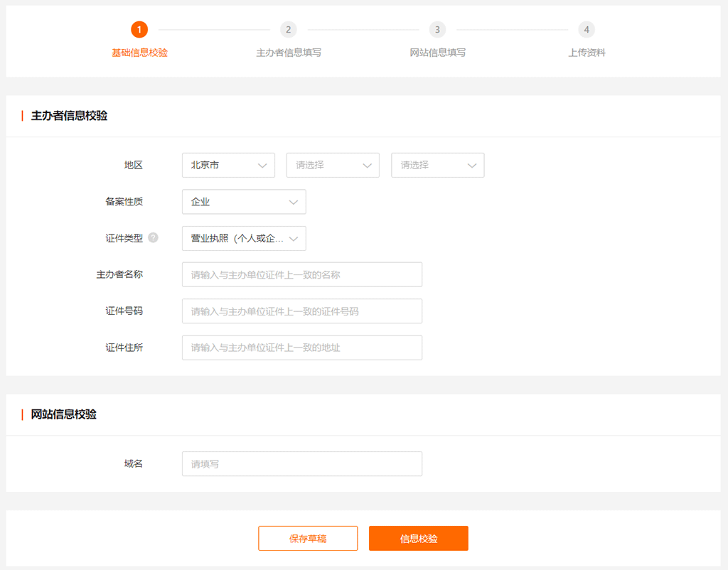The width and height of the screenshot is (728, 570).
Task: Open the 备案性质 企业 dropdown
Action: click(244, 202)
